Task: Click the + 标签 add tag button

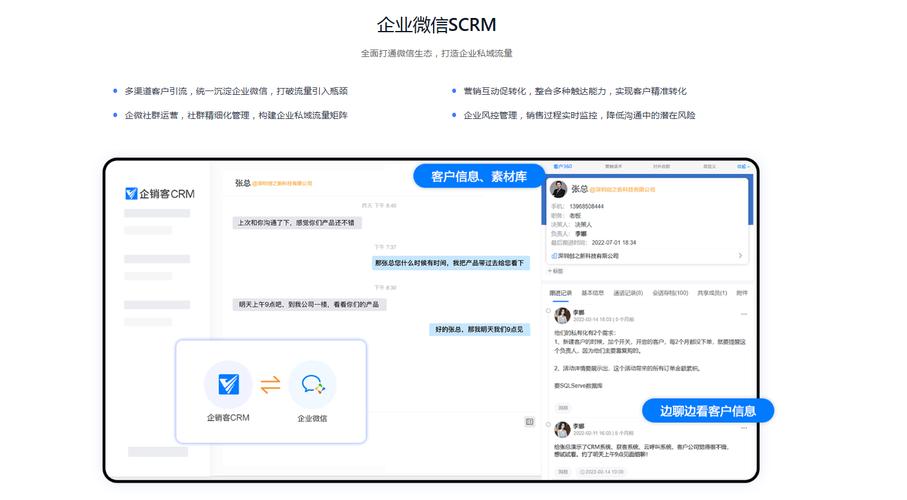Action: click(555, 271)
